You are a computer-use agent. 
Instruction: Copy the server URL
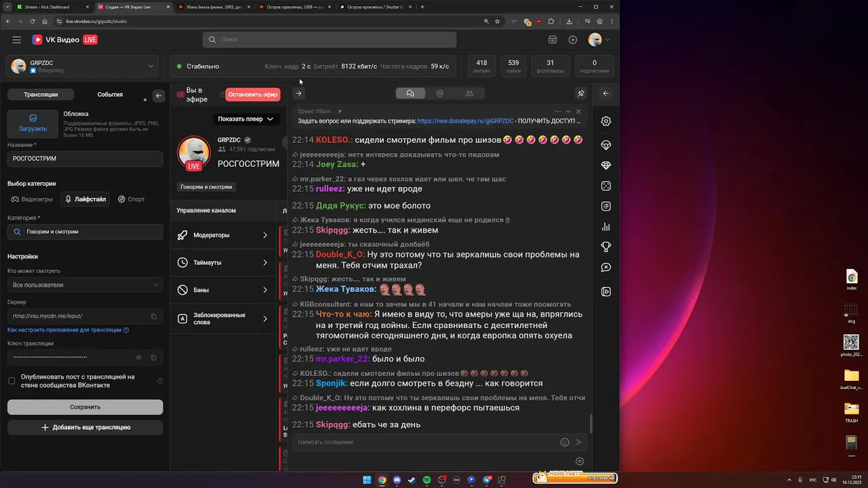point(153,316)
